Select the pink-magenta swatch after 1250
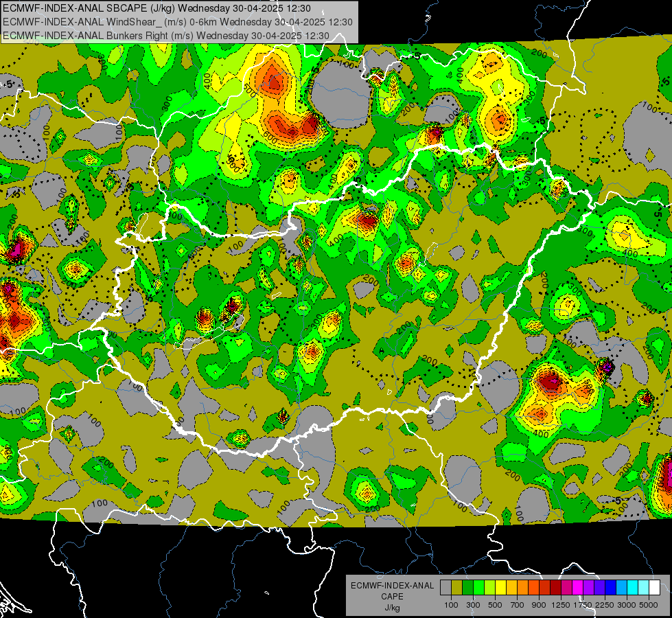 pos(566,588)
